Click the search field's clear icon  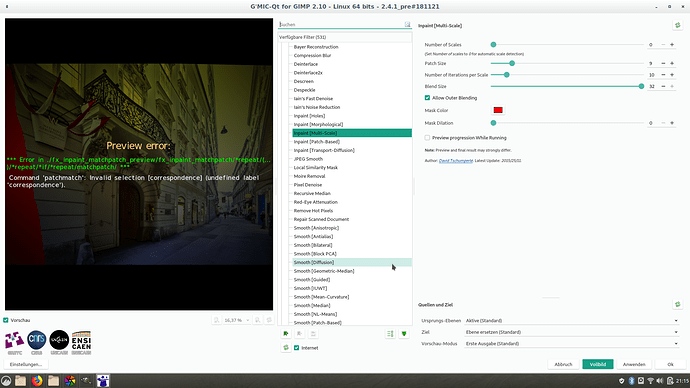click(407, 25)
